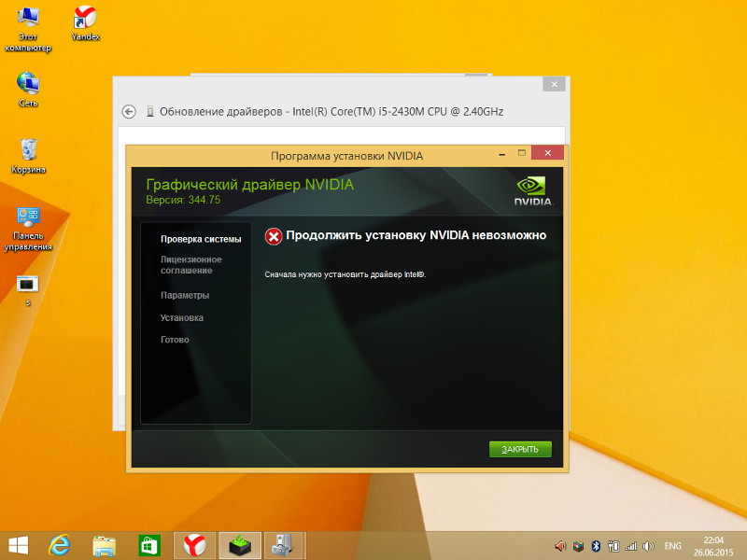
Task: Open the Windows Start button
Action: click(x=18, y=545)
